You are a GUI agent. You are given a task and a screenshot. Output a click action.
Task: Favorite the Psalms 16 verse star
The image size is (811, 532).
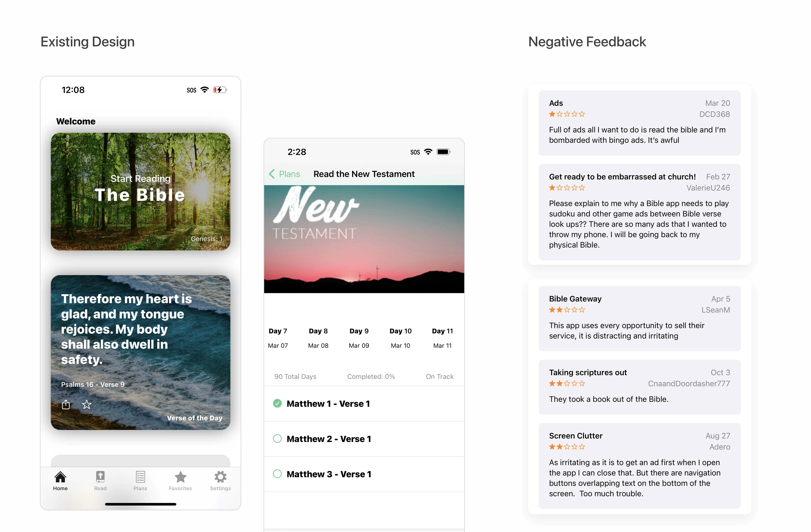[x=87, y=405]
